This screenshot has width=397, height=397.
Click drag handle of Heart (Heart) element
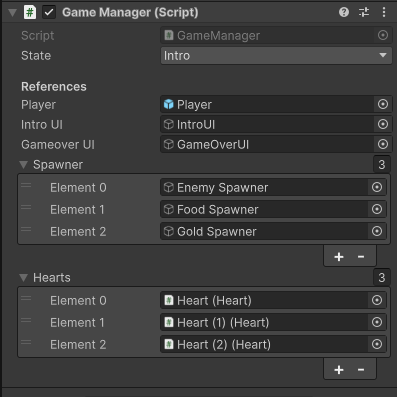(x=26, y=298)
